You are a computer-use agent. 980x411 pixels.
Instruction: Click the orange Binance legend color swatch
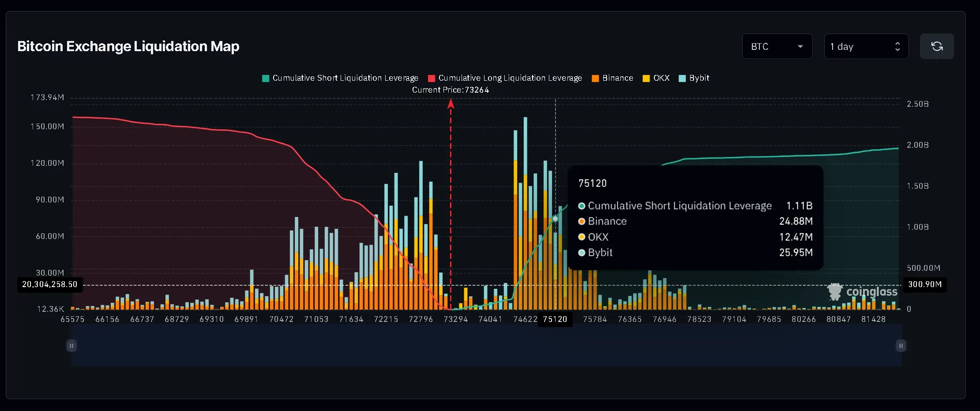point(595,78)
